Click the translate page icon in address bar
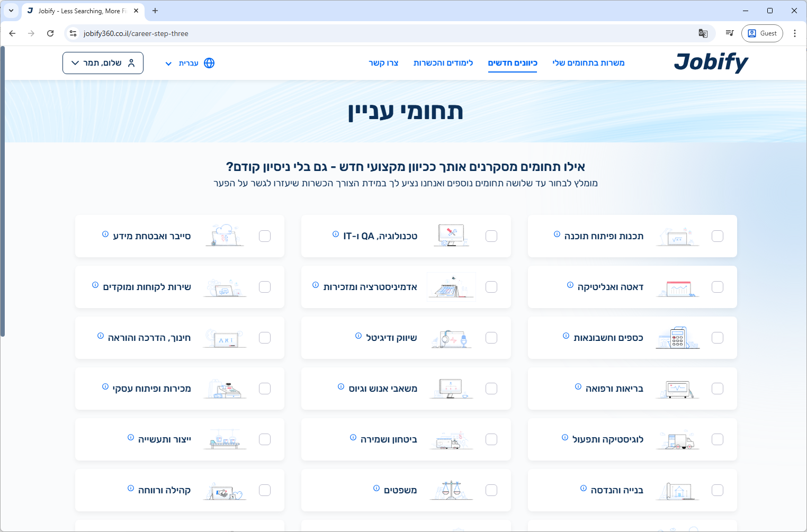 pyautogui.click(x=703, y=33)
